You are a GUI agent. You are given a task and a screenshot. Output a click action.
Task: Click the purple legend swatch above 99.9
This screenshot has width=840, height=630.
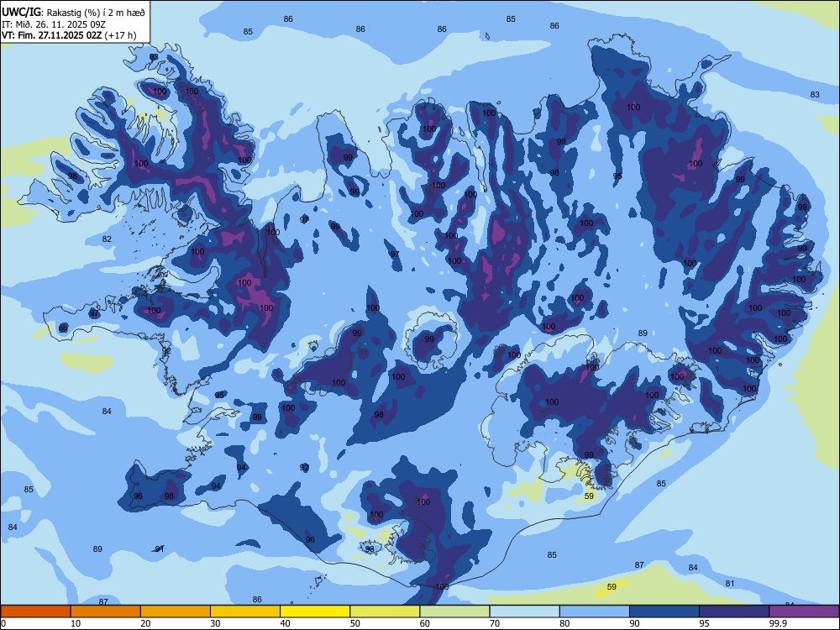point(804,612)
